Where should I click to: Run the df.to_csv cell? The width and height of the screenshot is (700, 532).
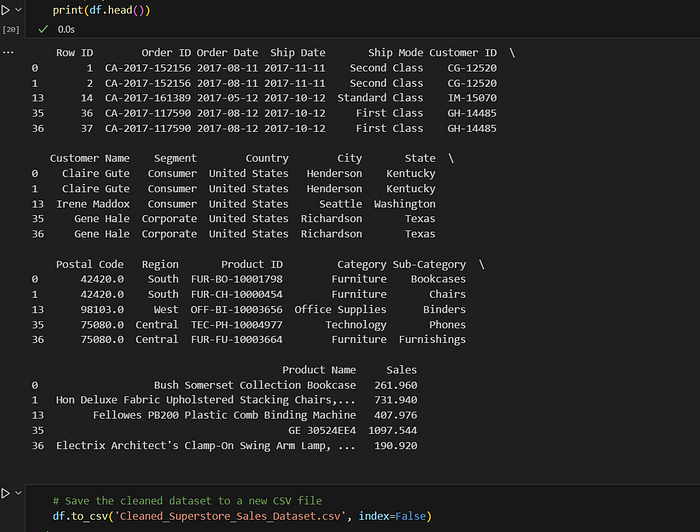click(x=5, y=493)
